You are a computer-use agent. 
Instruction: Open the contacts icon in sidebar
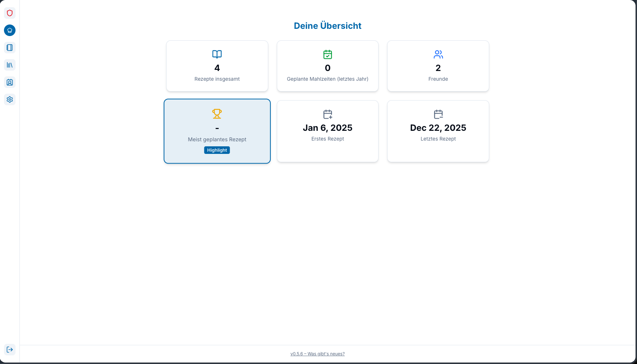(x=10, y=82)
